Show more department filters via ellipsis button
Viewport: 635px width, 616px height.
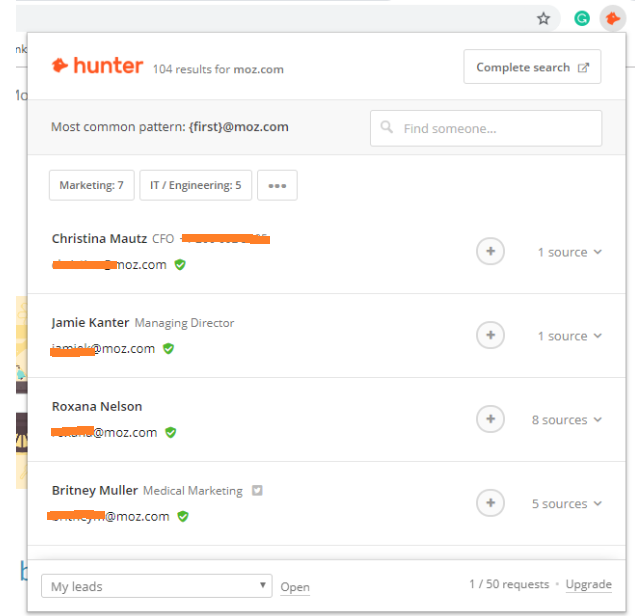[277, 185]
